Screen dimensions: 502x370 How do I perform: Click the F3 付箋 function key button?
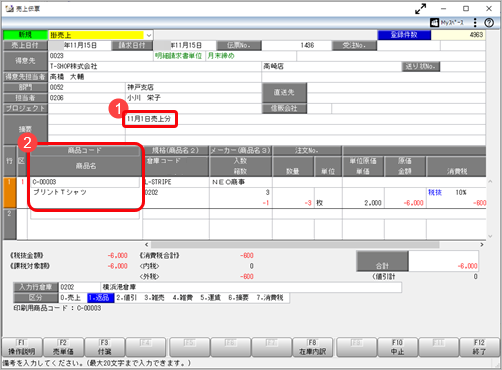[x=105, y=347]
